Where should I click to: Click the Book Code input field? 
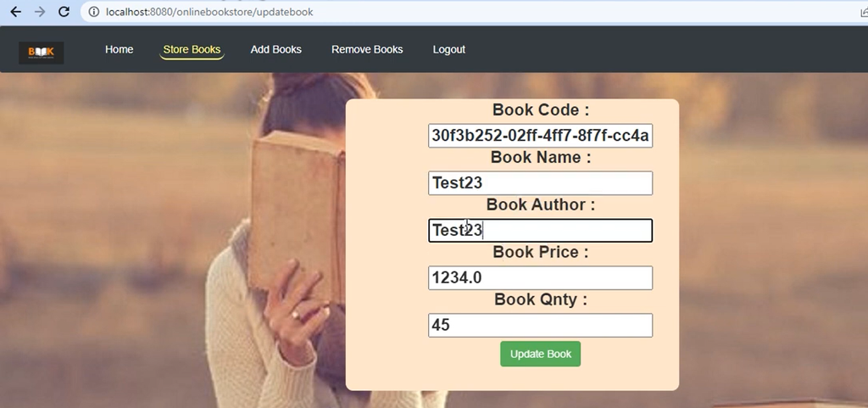click(x=540, y=136)
